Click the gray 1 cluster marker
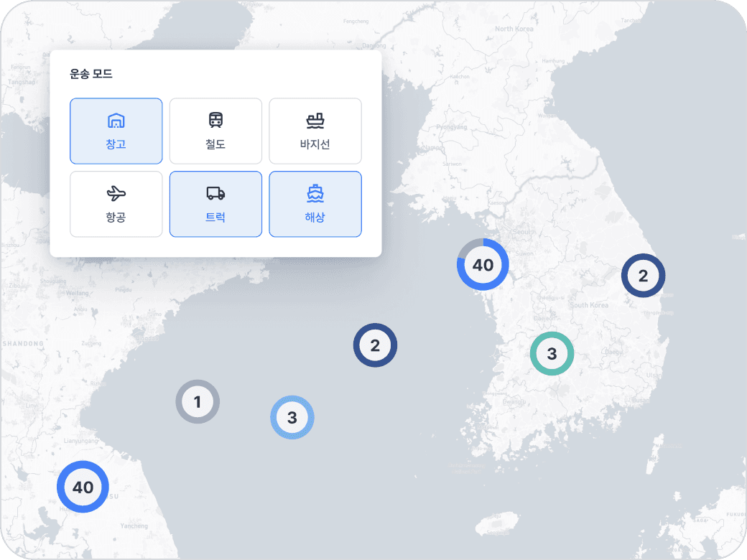The width and height of the screenshot is (747, 560). pos(198,401)
